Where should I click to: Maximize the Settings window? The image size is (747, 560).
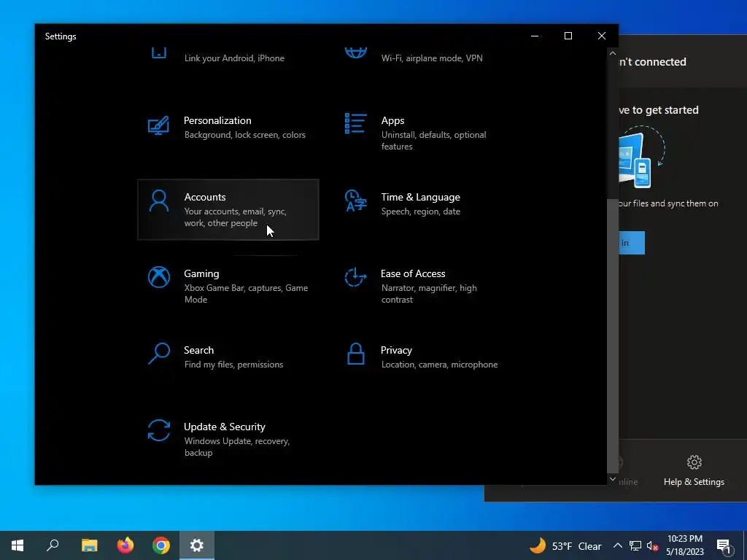pyautogui.click(x=568, y=36)
